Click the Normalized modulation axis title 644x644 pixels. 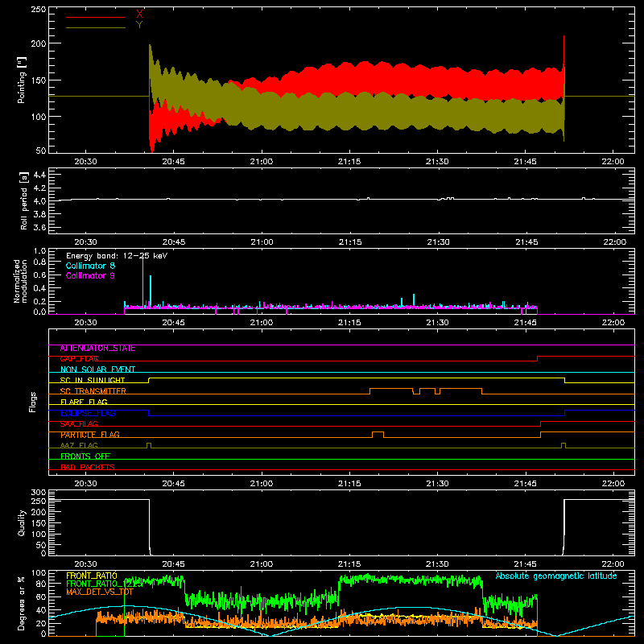tap(20, 281)
